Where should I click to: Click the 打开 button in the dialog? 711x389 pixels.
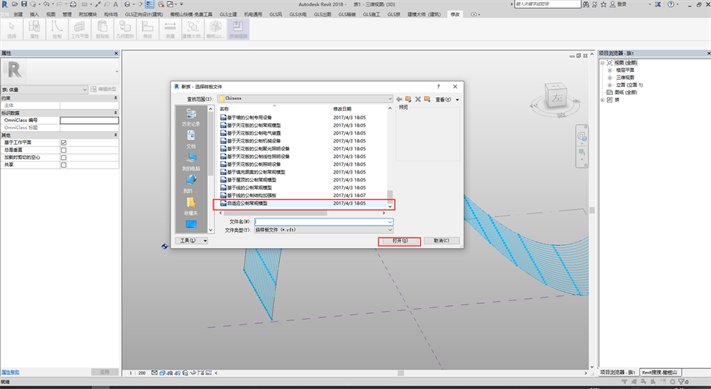pos(400,241)
